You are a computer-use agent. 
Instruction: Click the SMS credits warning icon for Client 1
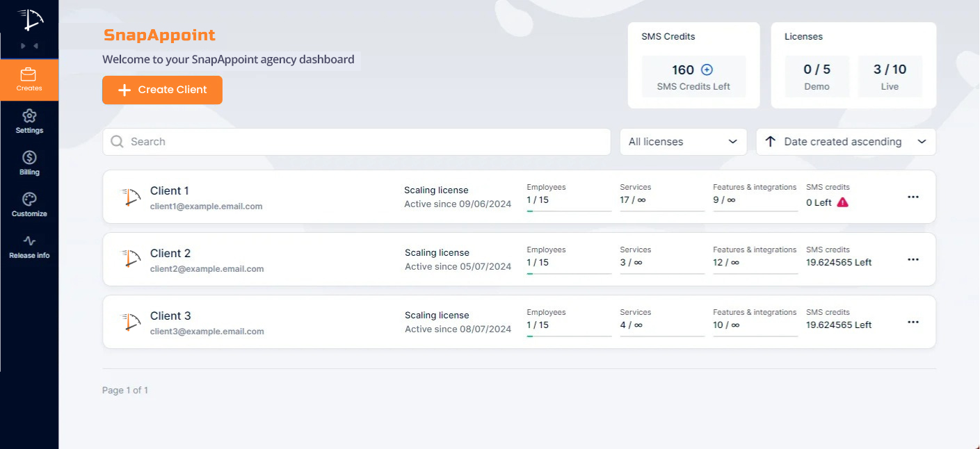click(842, 202)
